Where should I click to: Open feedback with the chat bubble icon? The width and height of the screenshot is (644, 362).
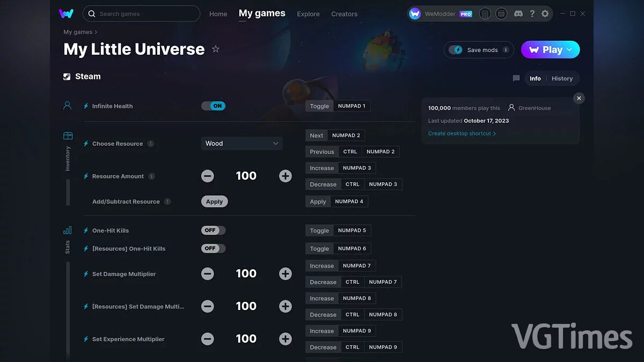[516, 78]
